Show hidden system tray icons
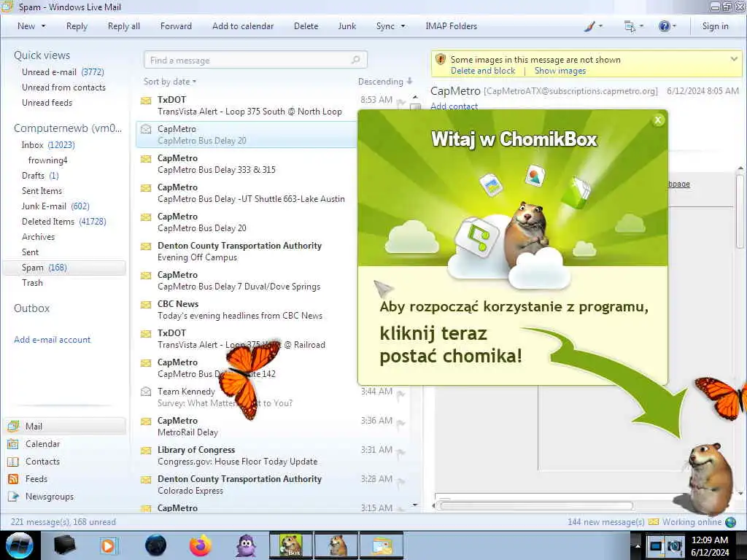Image resolution: width=747 pixels, height=560 pixels. point(638,545)
